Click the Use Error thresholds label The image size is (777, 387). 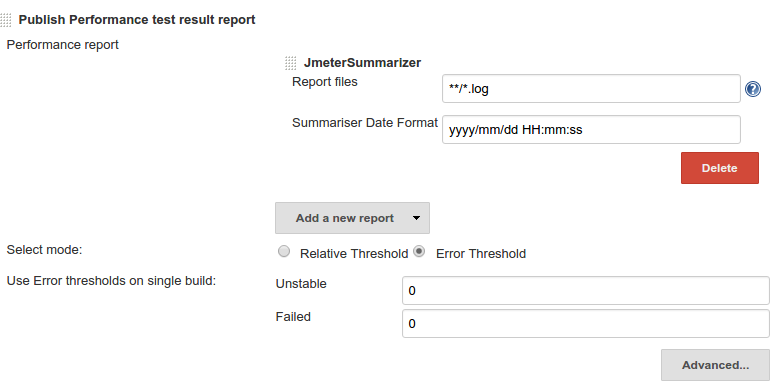pyautogui.click(x=111, y=281)
